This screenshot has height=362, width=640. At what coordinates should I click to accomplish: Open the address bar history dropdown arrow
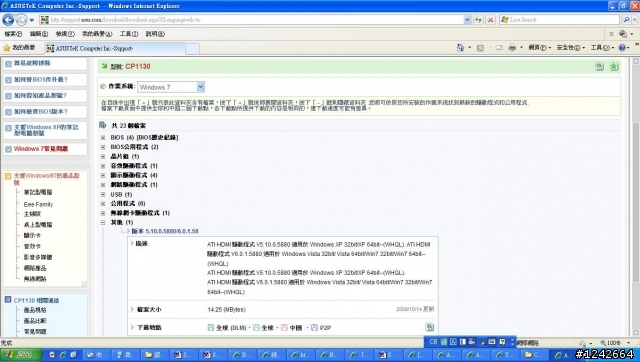click(467, 20)
